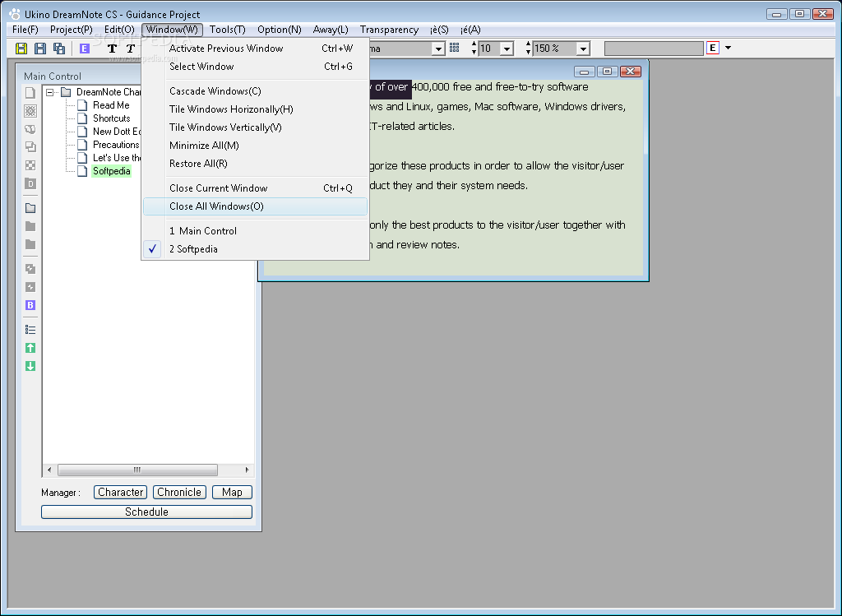Open the Tools(T) menu

pyautogui.click(x=228, y=30)
